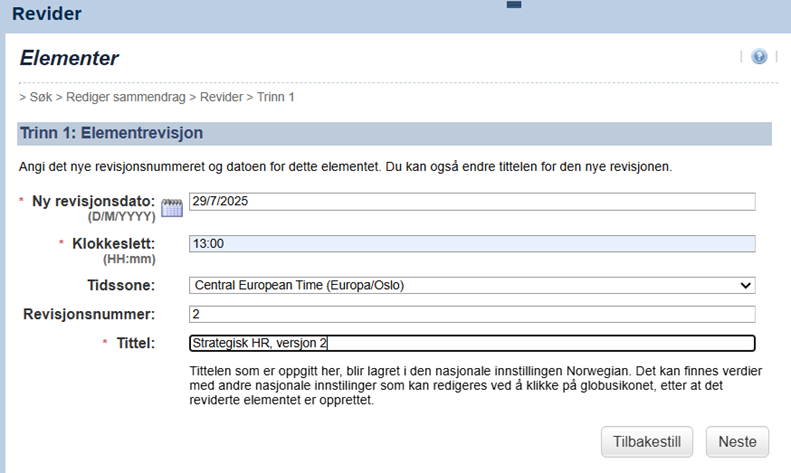Image resolution: width=791 pixels, height=473 pixels.
Task: Go to Rediger sammendrag in the breadcrumb
Action: (126, 97)
